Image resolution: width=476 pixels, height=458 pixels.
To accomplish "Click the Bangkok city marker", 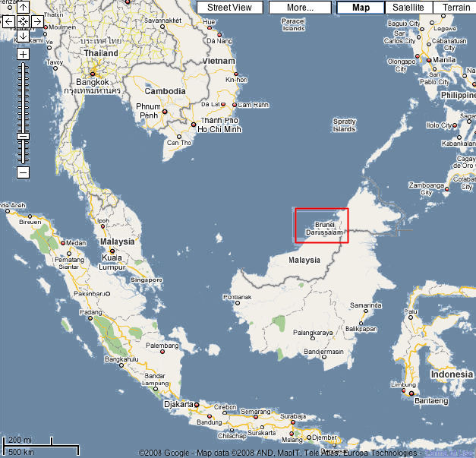I will point(93,74).
